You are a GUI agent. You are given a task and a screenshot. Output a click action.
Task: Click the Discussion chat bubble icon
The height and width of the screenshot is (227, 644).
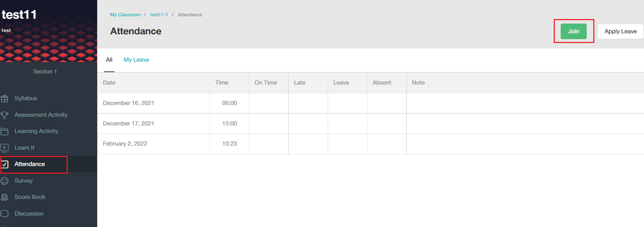(x=5, y=214)
